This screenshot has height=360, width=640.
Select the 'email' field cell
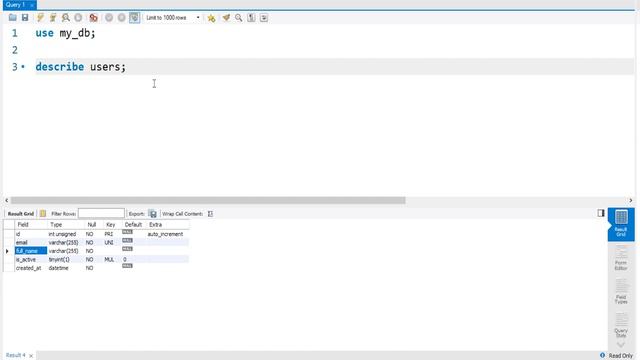click(31, 242)
